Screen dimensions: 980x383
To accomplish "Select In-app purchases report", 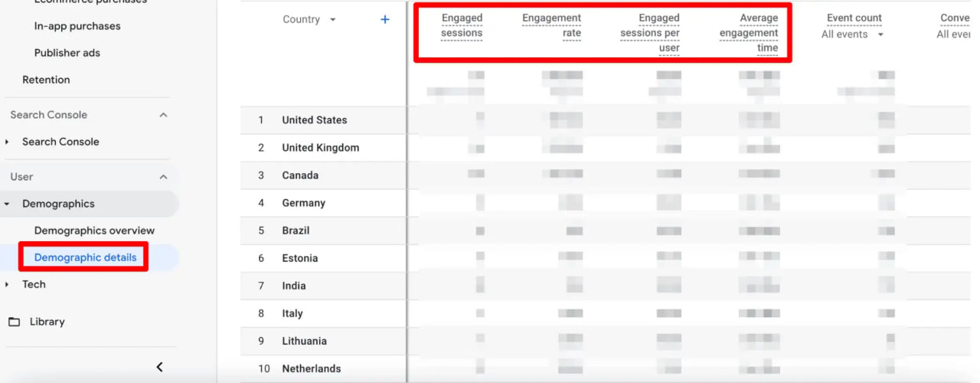I will [77, 26].
